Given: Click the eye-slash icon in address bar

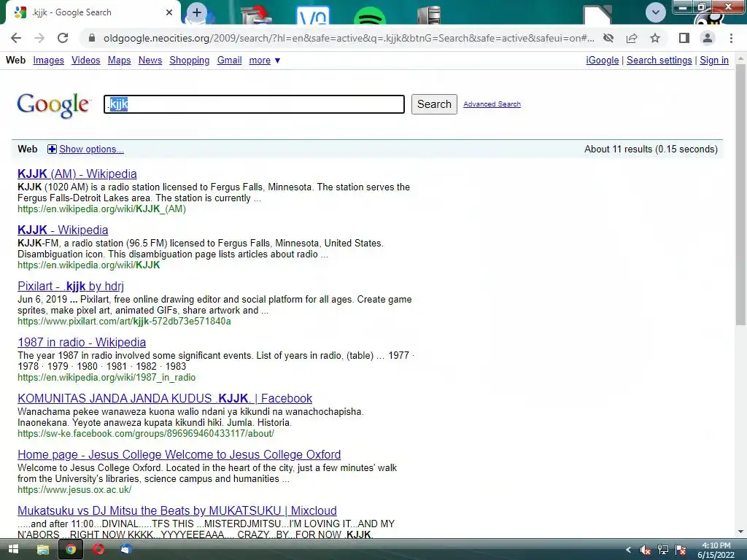Looking at the screenshot, I should 608,38.
